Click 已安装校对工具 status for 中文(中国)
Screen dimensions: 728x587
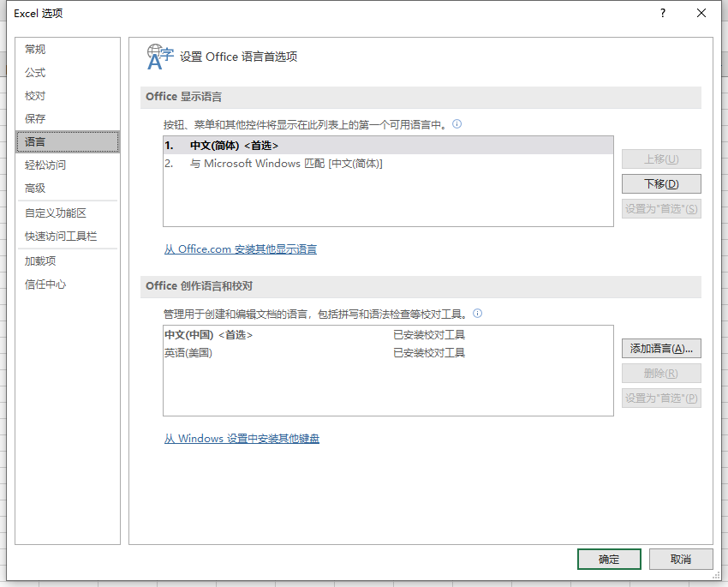(x=429, y=335)
